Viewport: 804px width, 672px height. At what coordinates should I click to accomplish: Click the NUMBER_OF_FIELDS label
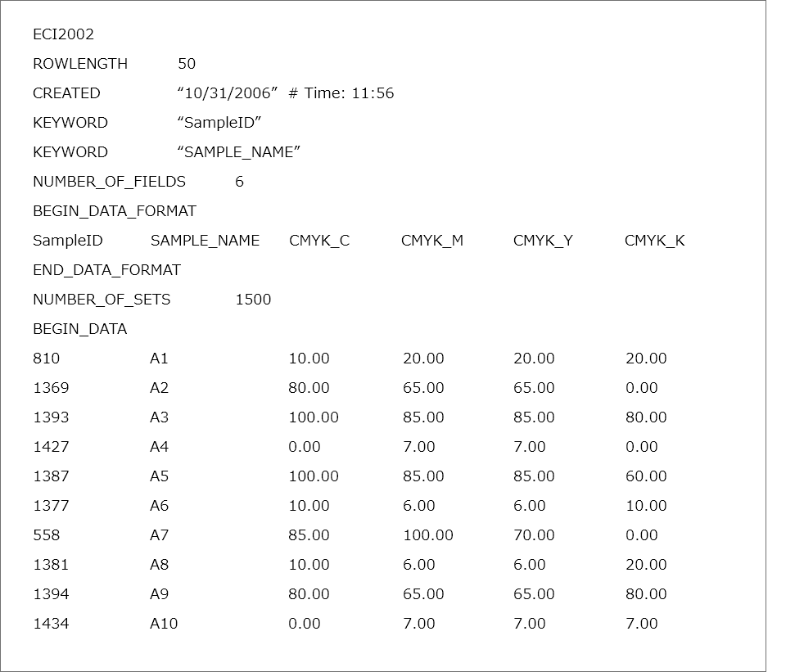tap(109, 182)
